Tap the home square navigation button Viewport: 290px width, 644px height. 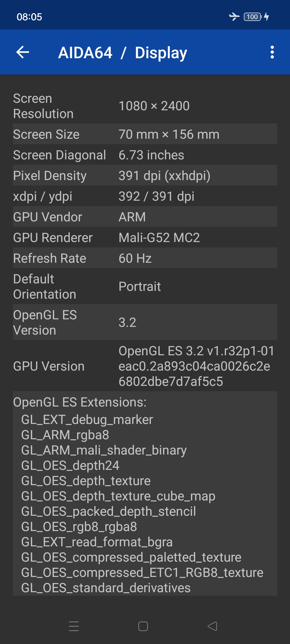143,626
